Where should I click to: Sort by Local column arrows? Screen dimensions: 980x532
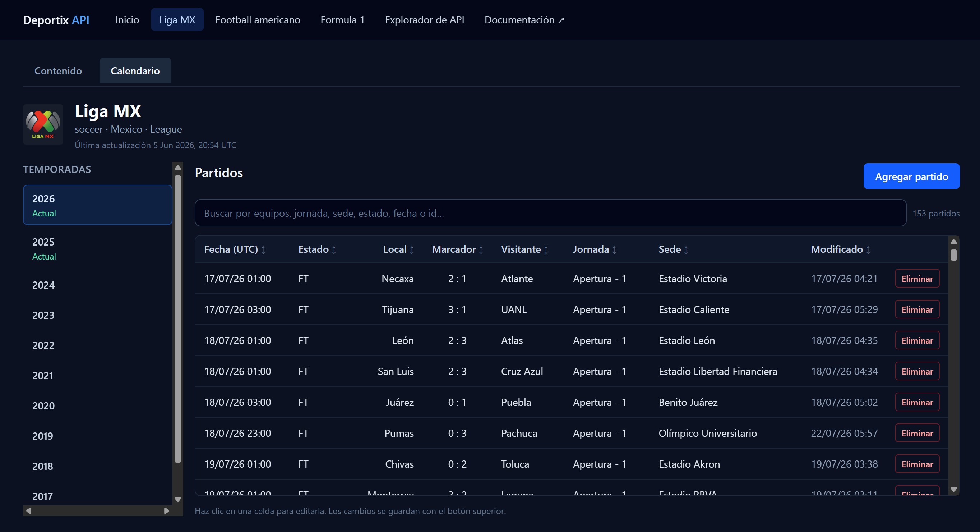point(412,249)
